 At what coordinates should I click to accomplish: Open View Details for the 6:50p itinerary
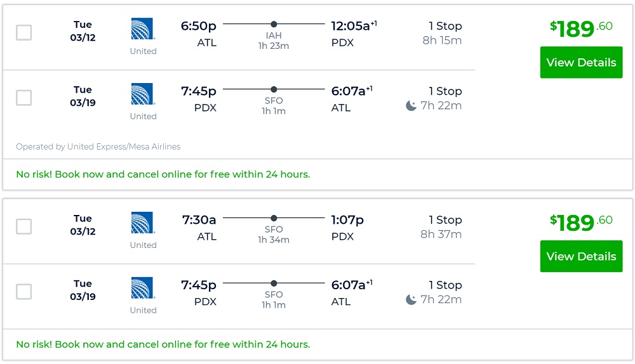click(581, 62)
